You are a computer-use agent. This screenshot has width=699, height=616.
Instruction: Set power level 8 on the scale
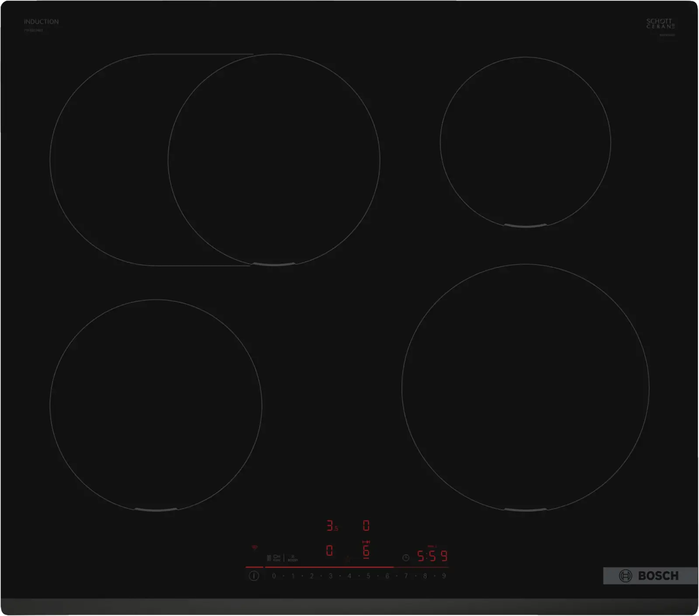[x=425, y=576]
